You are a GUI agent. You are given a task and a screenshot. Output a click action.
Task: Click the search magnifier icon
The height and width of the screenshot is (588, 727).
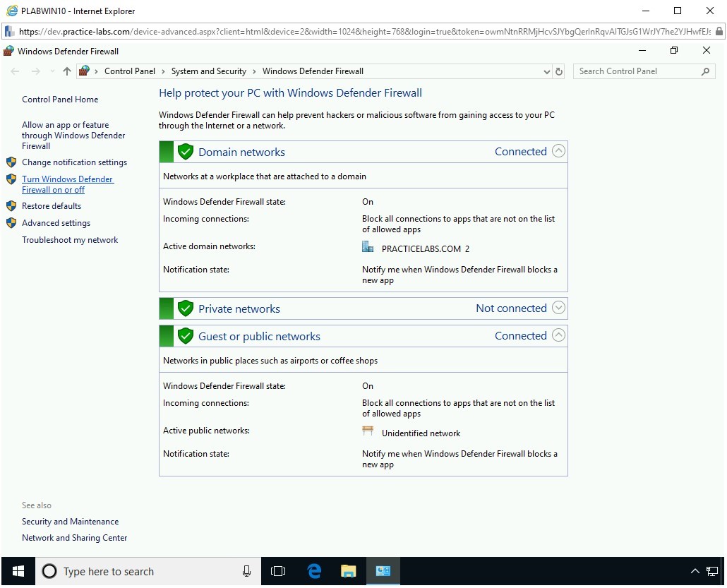pos(705,71)
